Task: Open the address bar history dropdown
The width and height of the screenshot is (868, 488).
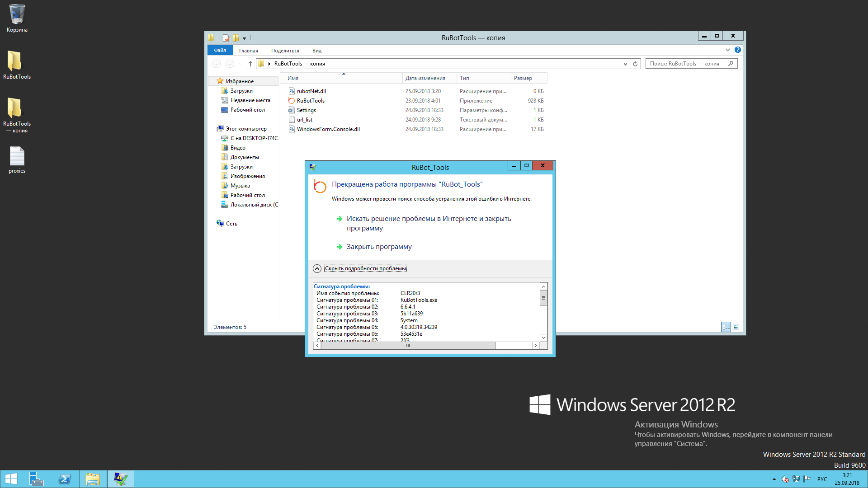Action: (625, 64)
